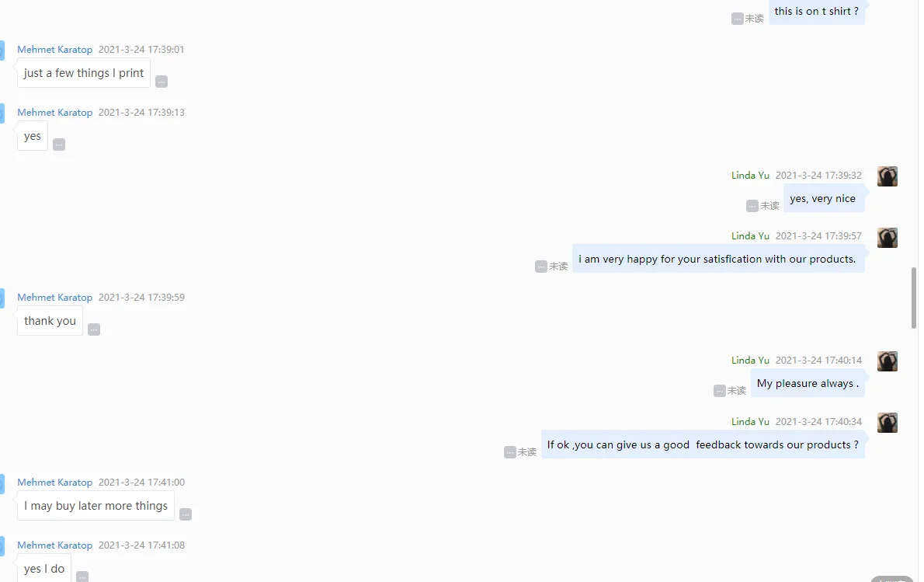Click Mehmet Karatop name at 17:41:00
The image size is (924, 582).
[55, 483]
